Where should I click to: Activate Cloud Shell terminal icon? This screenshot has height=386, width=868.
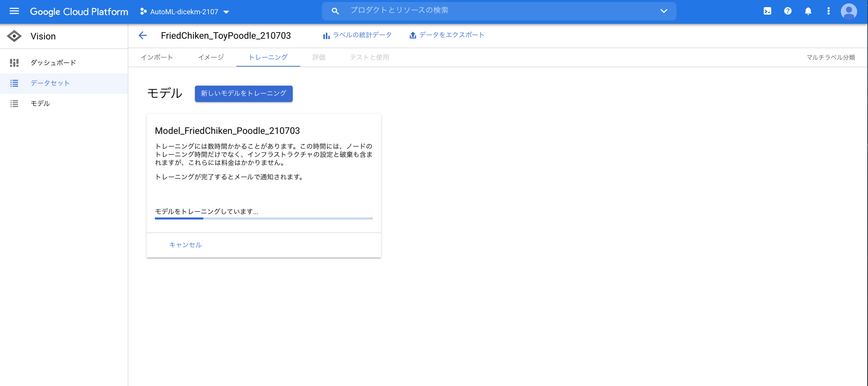point(767,11)
